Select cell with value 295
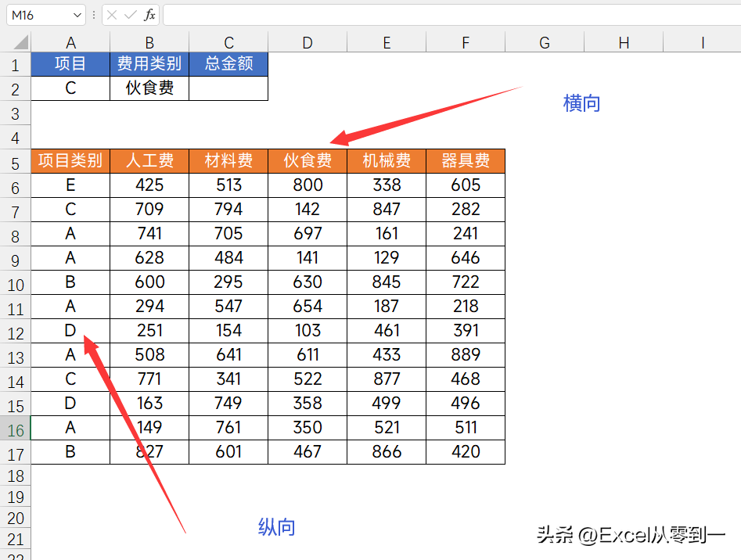 point(228,282)
